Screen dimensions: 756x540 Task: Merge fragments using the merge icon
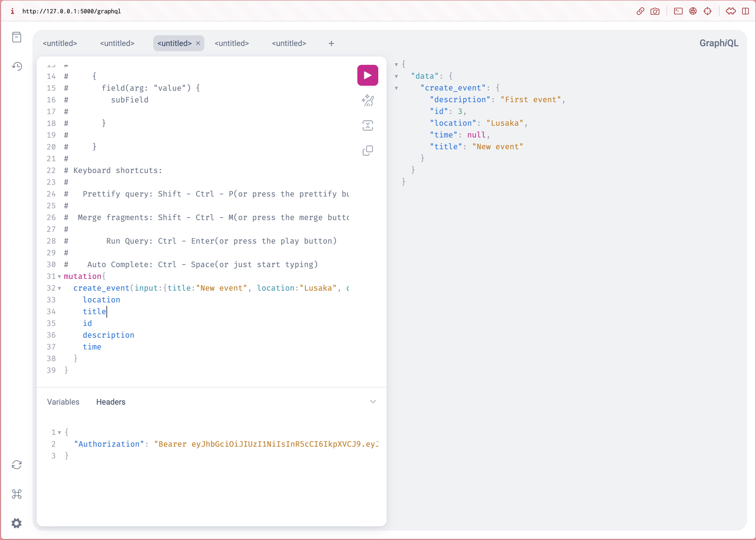[x=368, y=126]
